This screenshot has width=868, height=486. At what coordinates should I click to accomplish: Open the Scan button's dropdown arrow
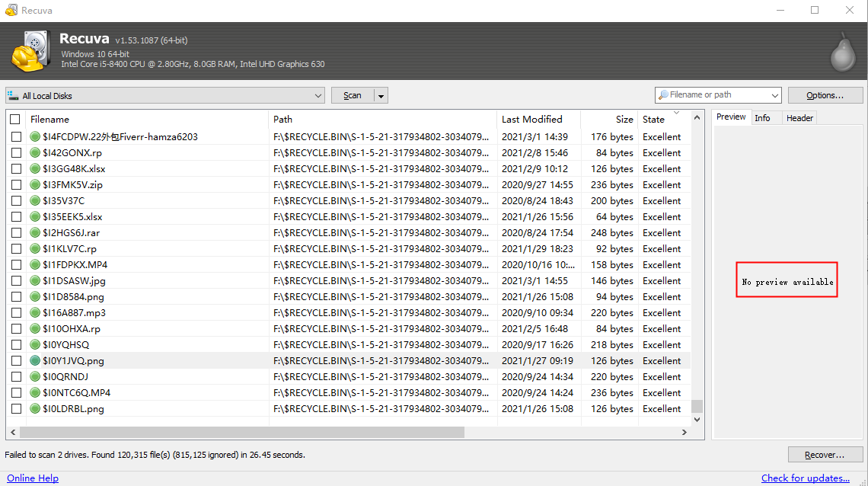381,94
